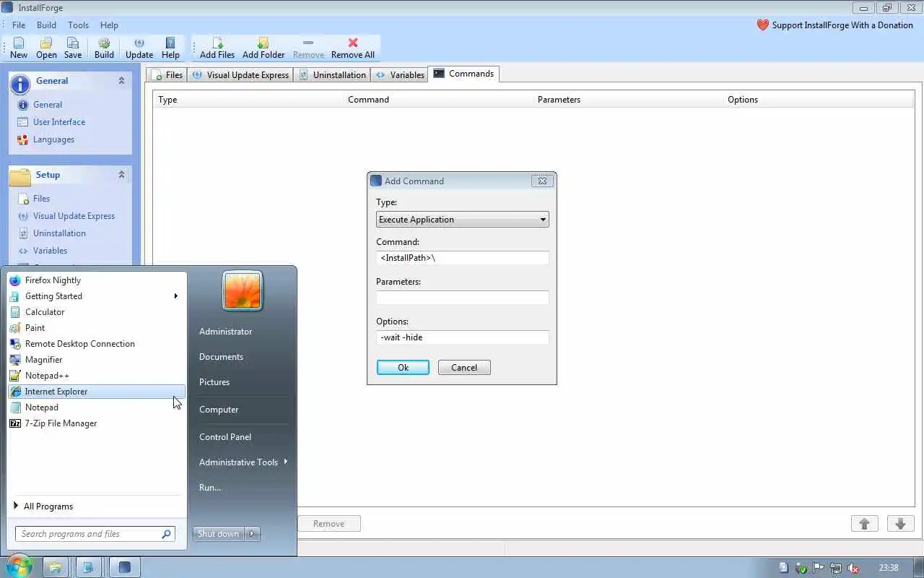
Task: Select Uninstallation in the sidebar
Action: 59,233
